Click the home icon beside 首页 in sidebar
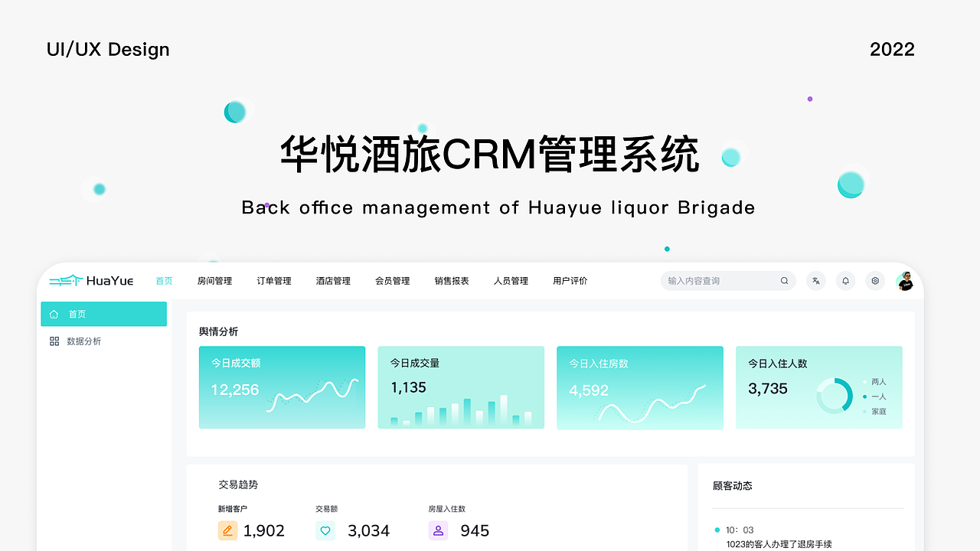 (54, 314)
